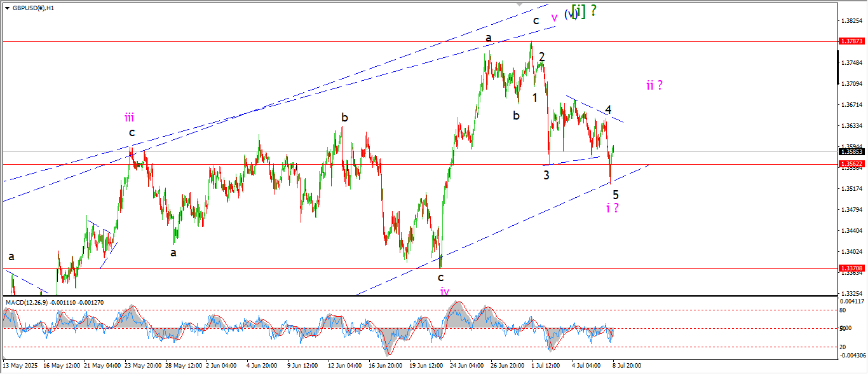Click the black current price 1.35853 label

click(851, 152)
